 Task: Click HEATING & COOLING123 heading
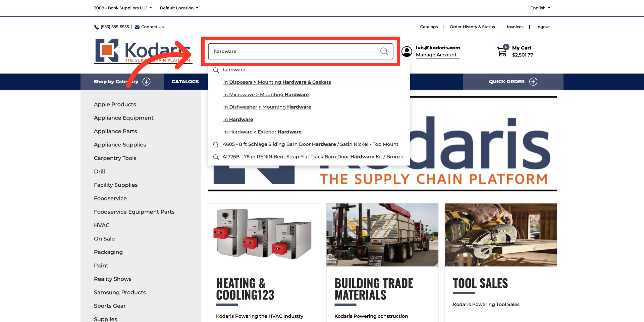point(245,289)
